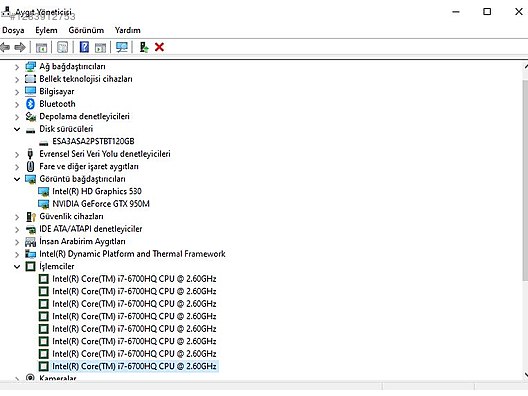Expand the Güvenlik cihazları node
Viewport: 528px width, 396px height.
coord(17,217)
